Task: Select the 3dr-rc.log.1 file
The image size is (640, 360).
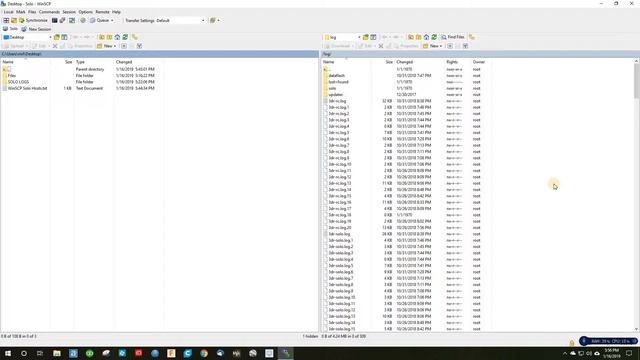Action: [339, 107]
